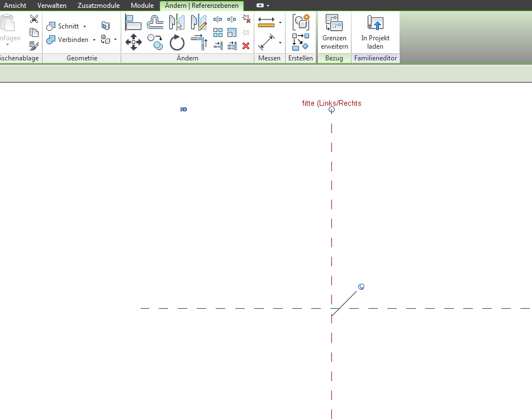Screen dimensions: 532x419
Task: Activate Mirror – Draw Axis tool
Action: pos(198,22)
